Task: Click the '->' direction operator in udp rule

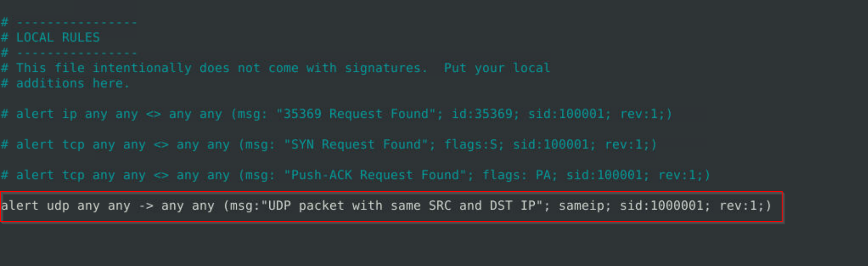Action: coord(146,206)
